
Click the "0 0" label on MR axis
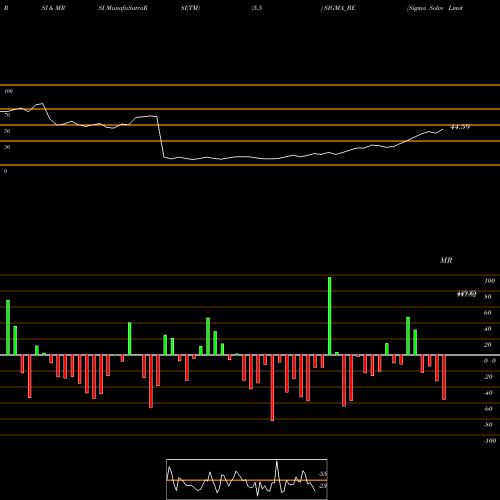[490, 361]
